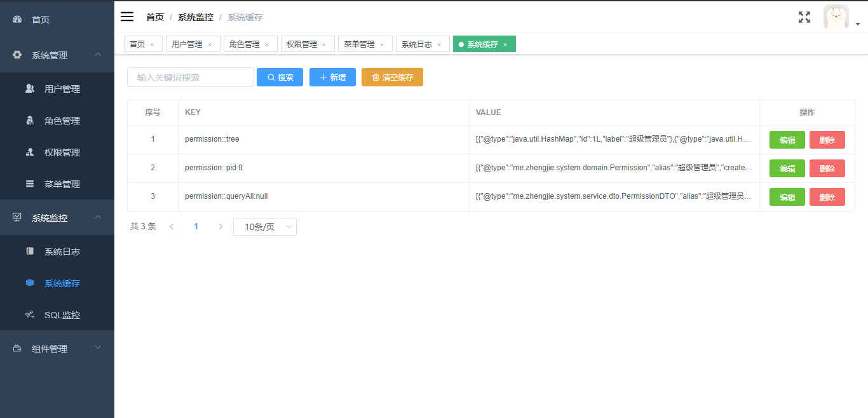Click the fullscreen icon in the top bar
The width and height of the screenshot is (868, 418).
pyautogui.click(x=804, y=17)
